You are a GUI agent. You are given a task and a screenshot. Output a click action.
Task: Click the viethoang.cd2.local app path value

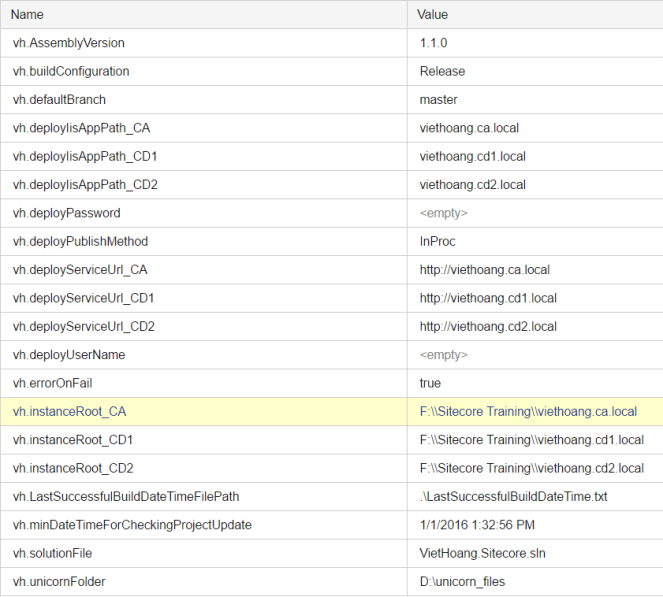(x=472, y=185)
